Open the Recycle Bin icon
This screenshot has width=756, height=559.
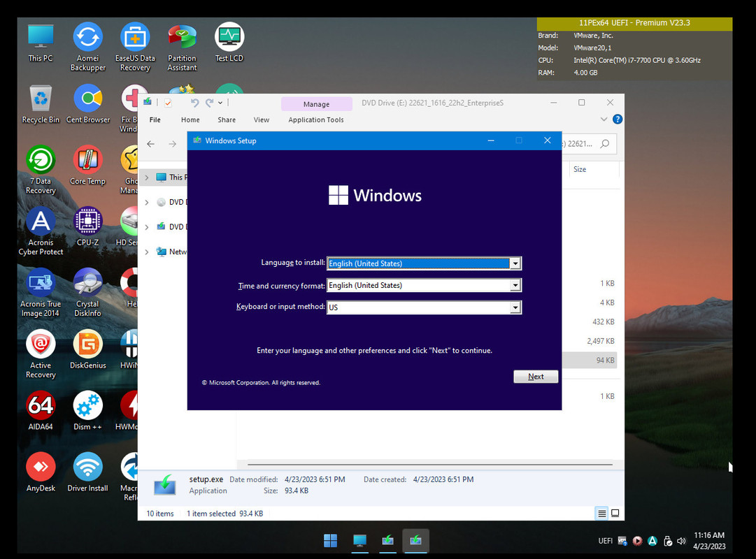pyautogui.click(x=41, y=104)
